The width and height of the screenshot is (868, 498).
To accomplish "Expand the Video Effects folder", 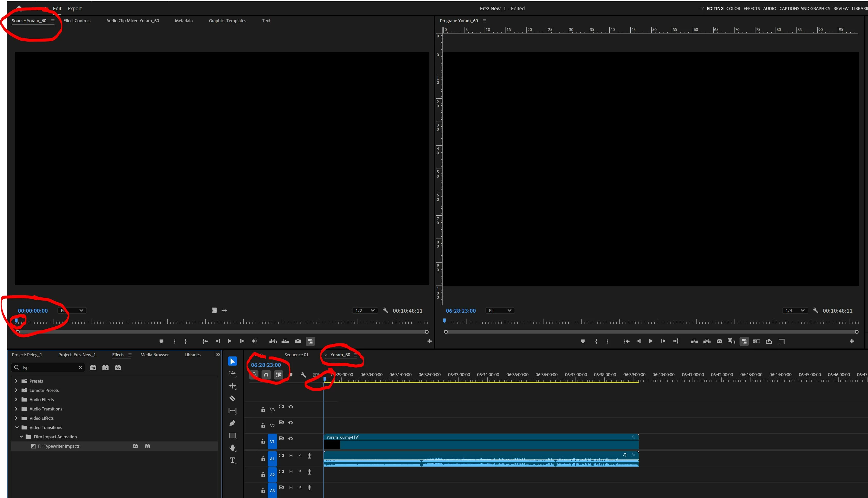I will [16, 418].
